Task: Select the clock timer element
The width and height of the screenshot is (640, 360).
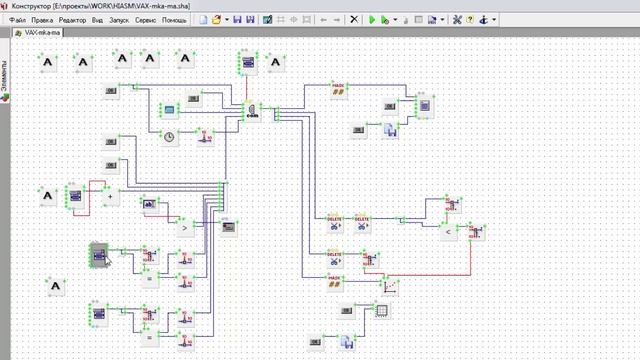Action: click(169, 137)
